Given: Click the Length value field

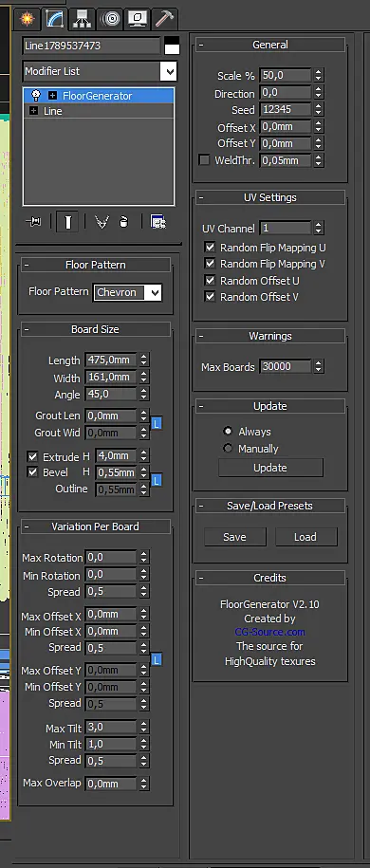Looking at the screenshot, I should [111, 360].
